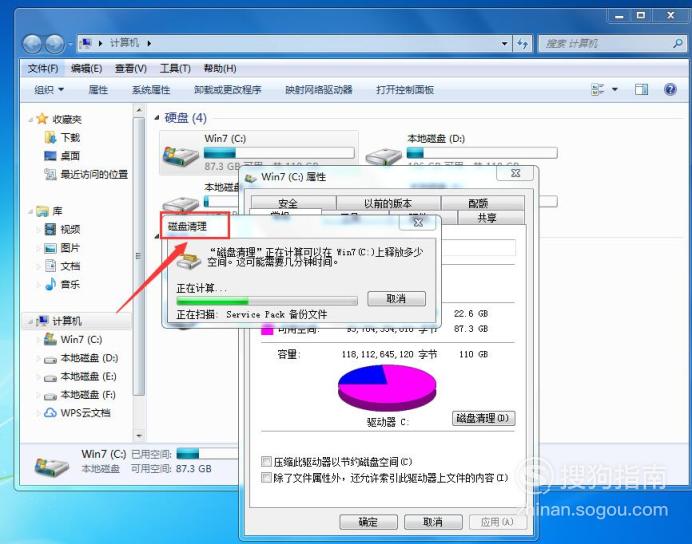The height and width of the screenshot is (544, 692).
Task: Click the refresh button beside address bar
Action: pos(523,43)
